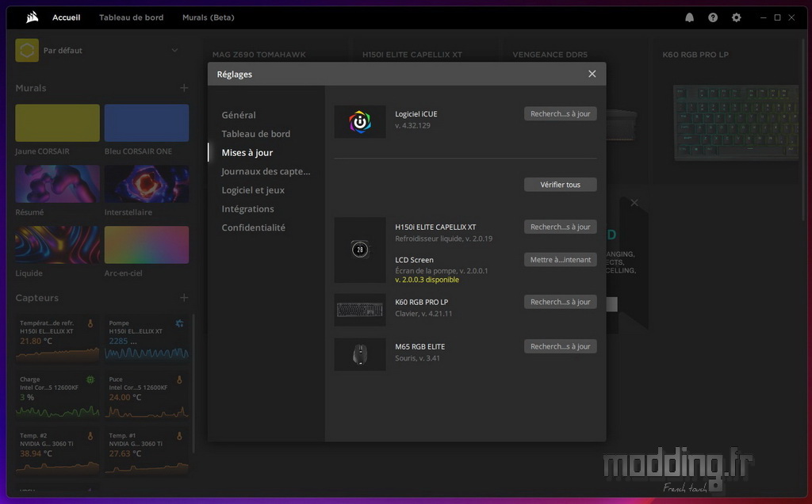
Task: Click the VENGEANCE DDR5 device header
Action: tap(550, 55)
